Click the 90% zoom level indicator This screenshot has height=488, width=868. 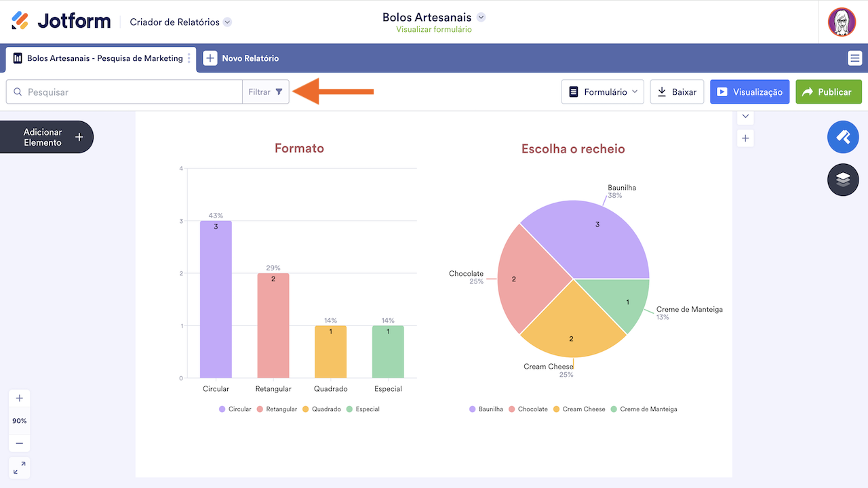point(19,420)
